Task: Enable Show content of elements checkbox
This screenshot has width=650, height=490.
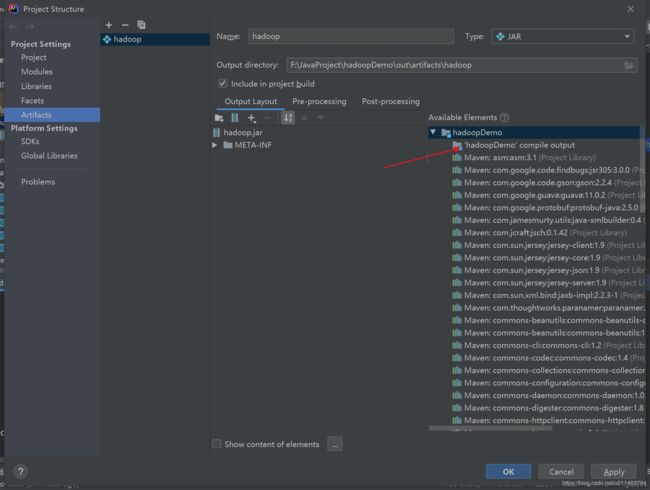Action: (x=216, y=444)
